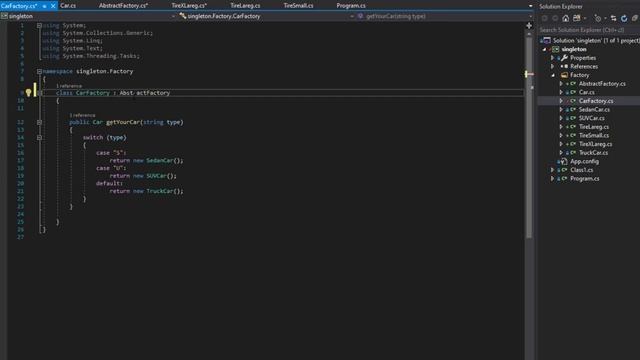Click the split editor icon above scrollbar
The height and width of the screenshot is (360, 640).
pyautogui.click(x=529, y=25)
